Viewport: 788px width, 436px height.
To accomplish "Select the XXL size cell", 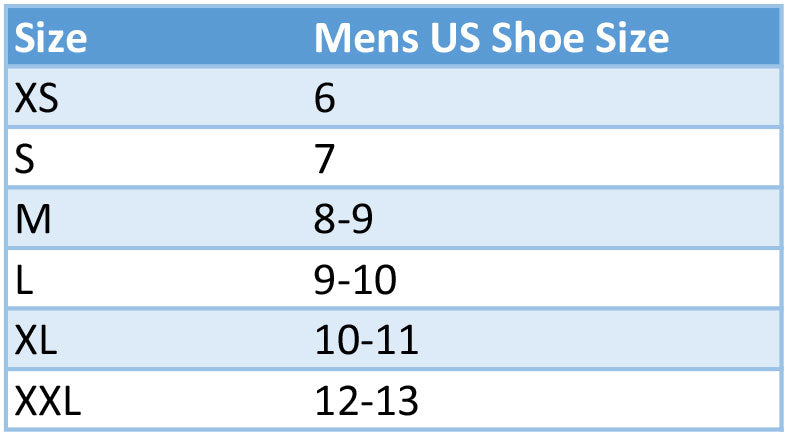I will tap(48, 401).
